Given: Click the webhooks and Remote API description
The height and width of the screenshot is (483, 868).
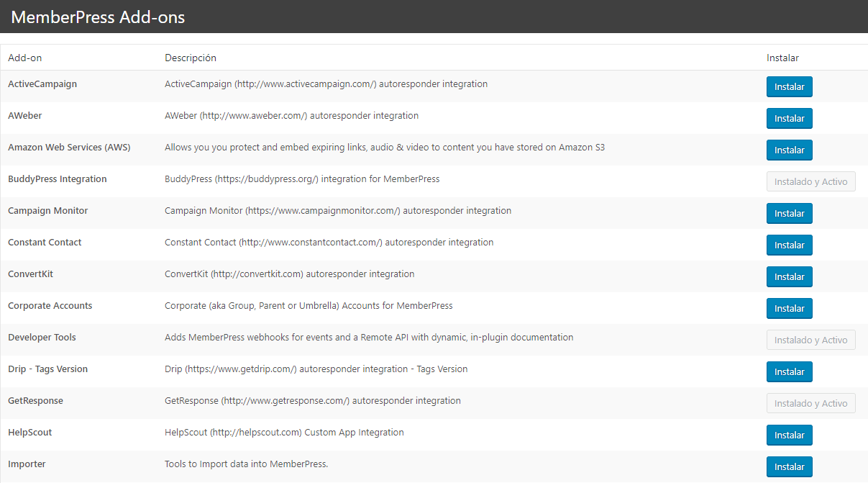Looking at the screenshot, I should tap(369, 338).
